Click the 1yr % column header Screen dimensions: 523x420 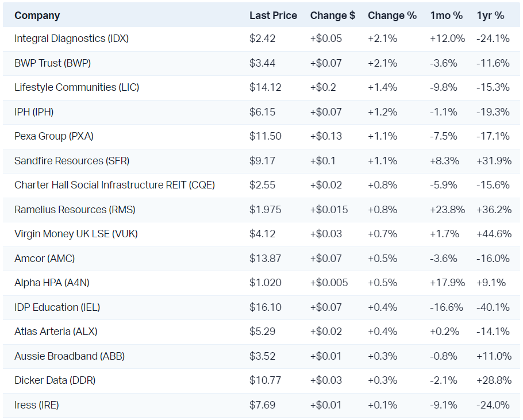[x=490, y=16]
